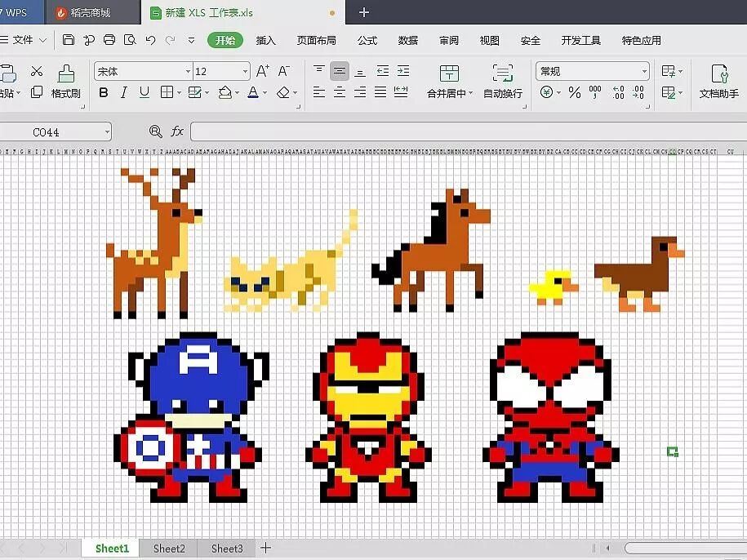Toggle Italic formatting

(124, 93)
